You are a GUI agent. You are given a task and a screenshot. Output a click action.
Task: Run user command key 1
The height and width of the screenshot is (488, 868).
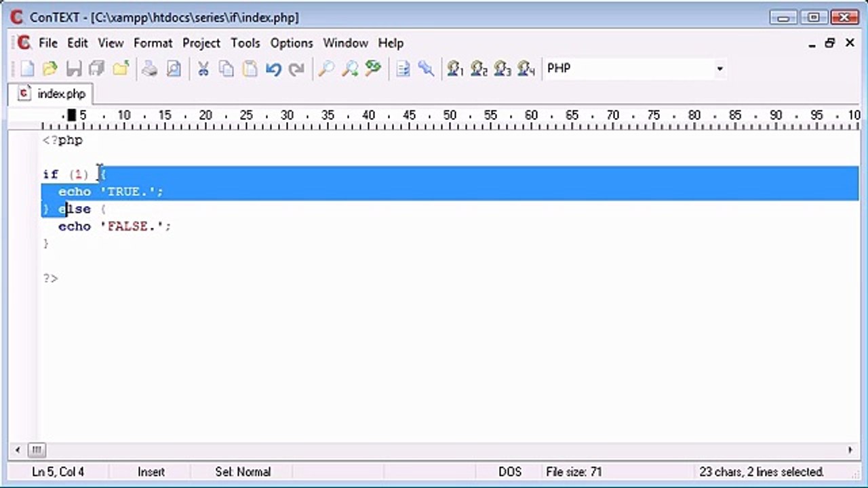456,68
